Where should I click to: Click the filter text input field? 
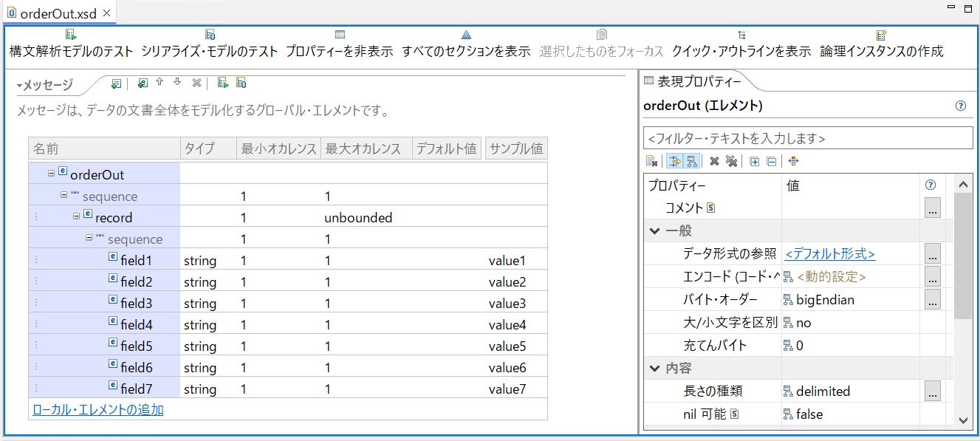[x=808, y=138]
